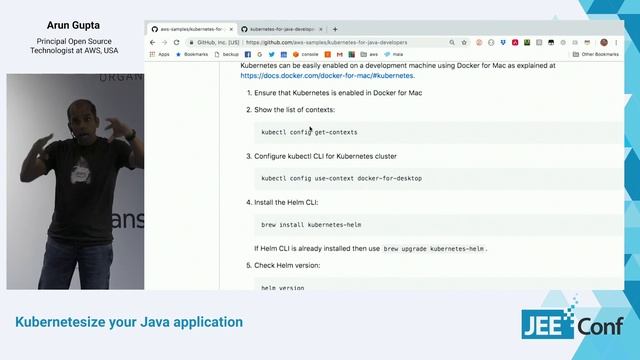Screen dimensions: 640x360
Task: Click the green extension icon in toolbar
Action: (x=527, y=42)
